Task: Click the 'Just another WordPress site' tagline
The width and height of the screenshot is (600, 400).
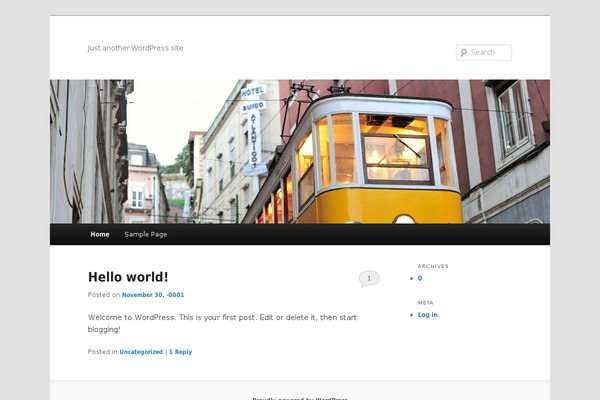Action: (x=135, y=48)
